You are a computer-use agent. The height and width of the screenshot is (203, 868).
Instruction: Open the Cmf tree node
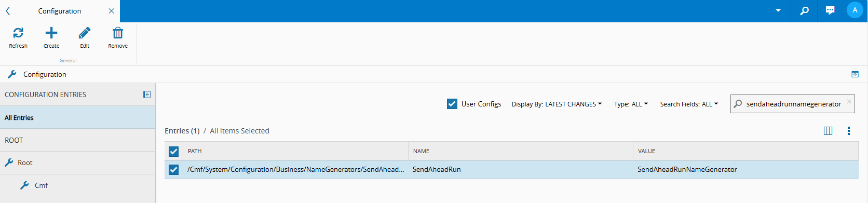78,185
